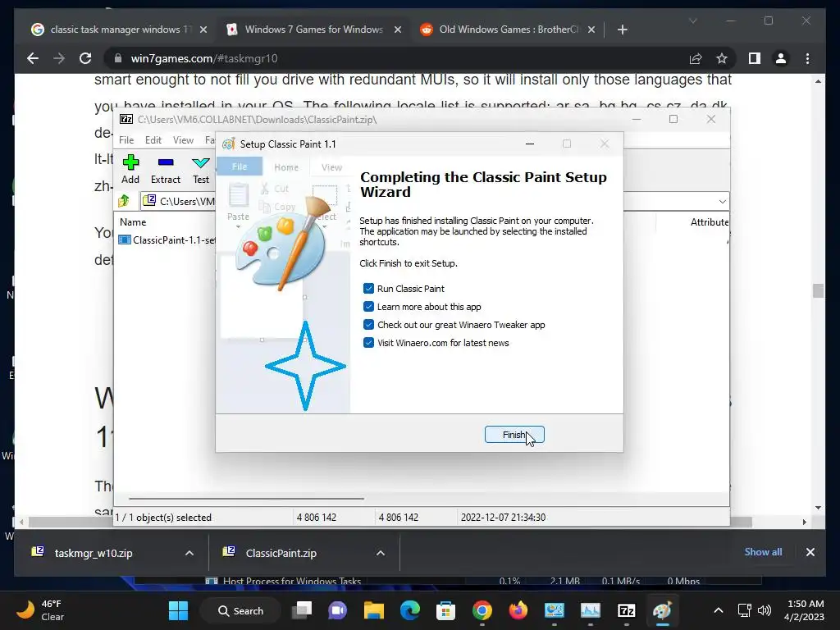Close the Chrome downloads bar
840x630 pixels.
tap(810, 552)
